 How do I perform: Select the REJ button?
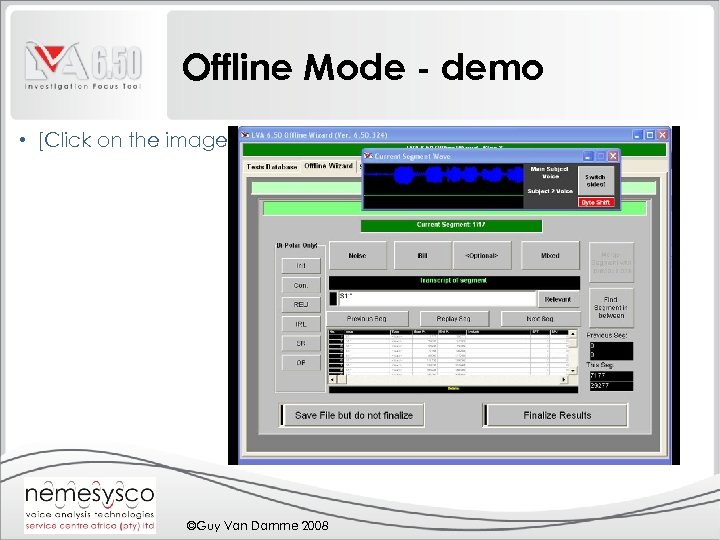pyautogui.click(x=301, y=304)
